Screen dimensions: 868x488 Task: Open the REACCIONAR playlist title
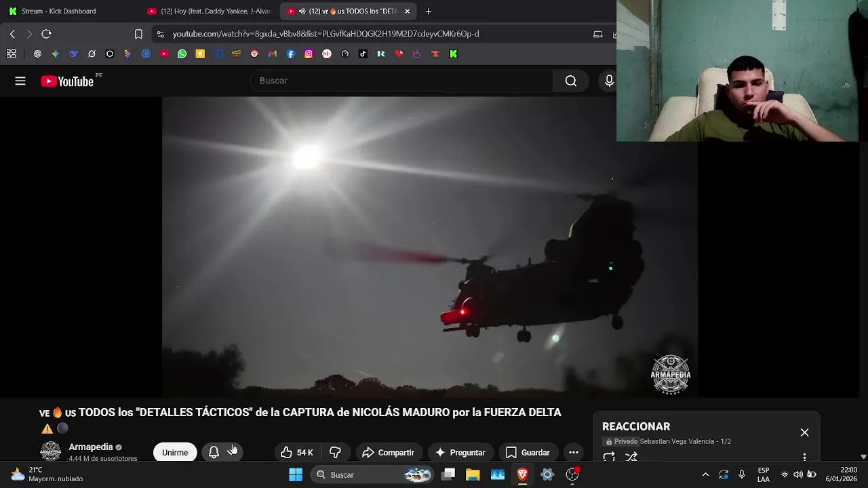636,426
